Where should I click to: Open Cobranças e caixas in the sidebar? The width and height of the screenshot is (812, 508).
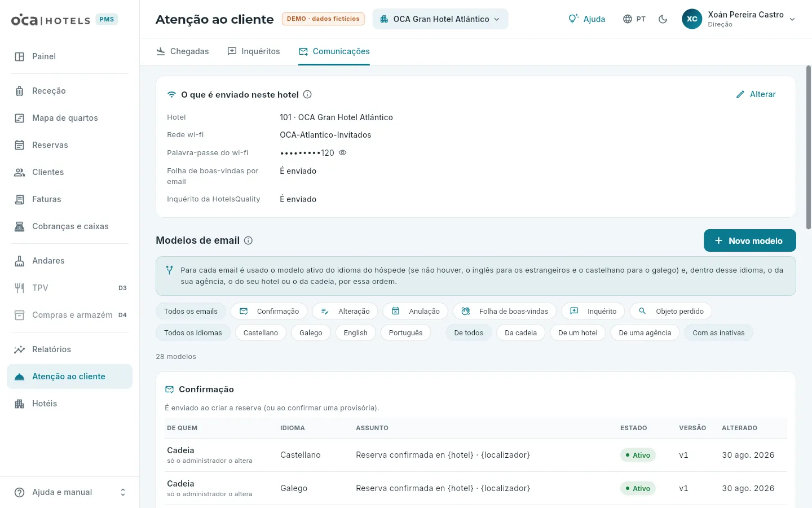(69, 226)
